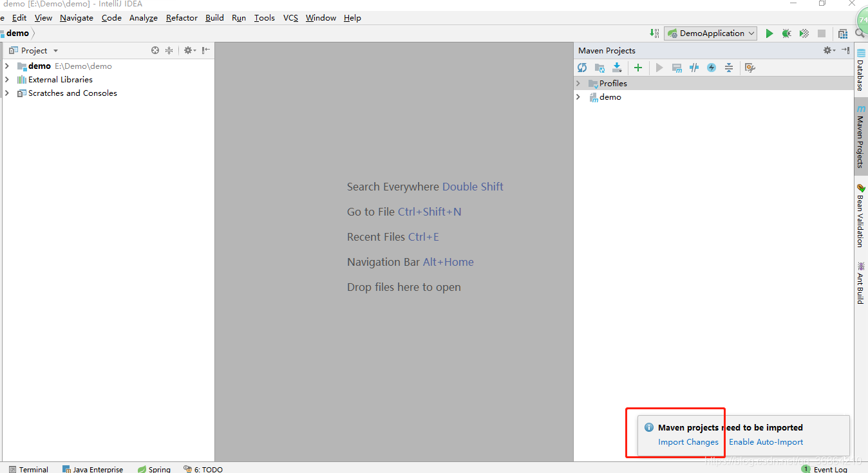Open DemoApplication run configuration dropdown
The image size is (868, 473).
pyautogui.click(x=711, y=33)
